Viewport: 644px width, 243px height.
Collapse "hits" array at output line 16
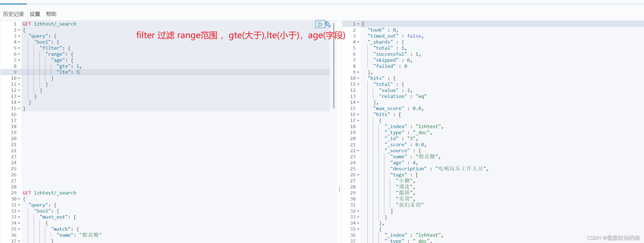[358, 115]
